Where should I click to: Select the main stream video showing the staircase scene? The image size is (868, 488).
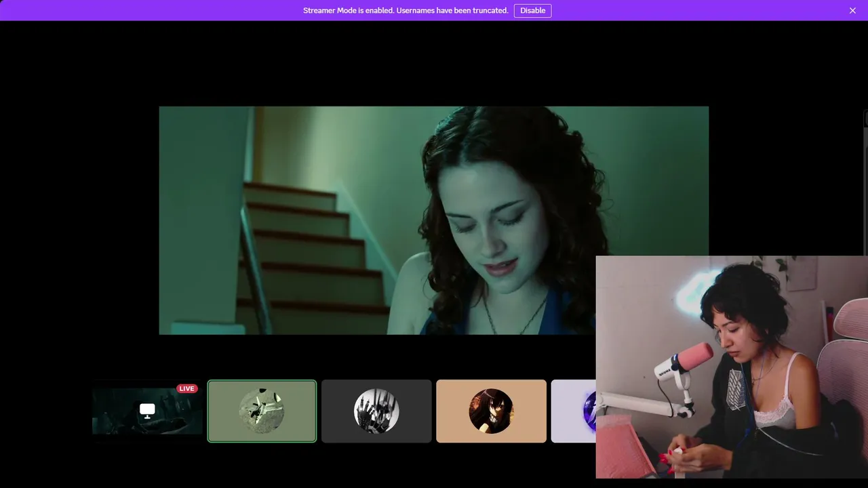tap(434, 220)
